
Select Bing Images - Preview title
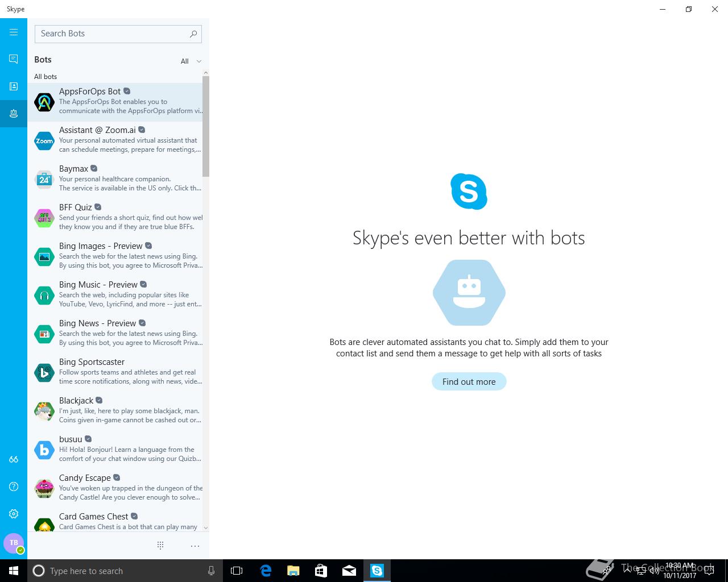click(101, 246)
